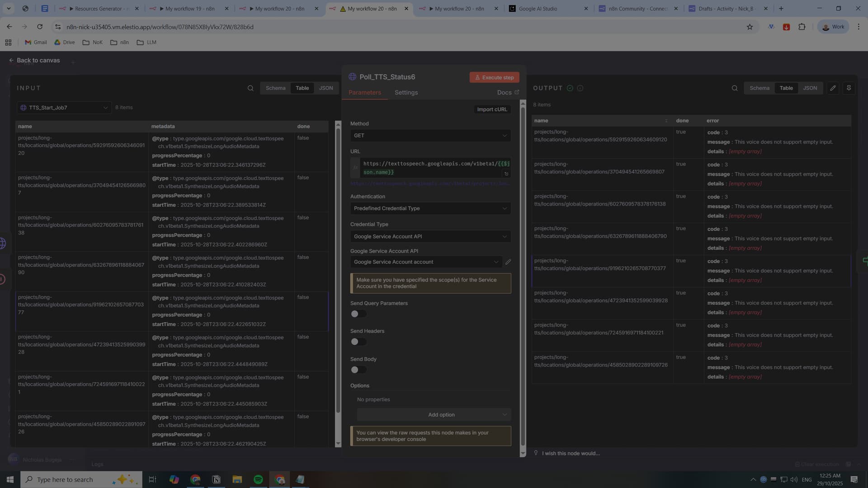Viewport: 868px width, 488px height.
Task: Switch to the Settings tab
Action: [x=406, y=92]
